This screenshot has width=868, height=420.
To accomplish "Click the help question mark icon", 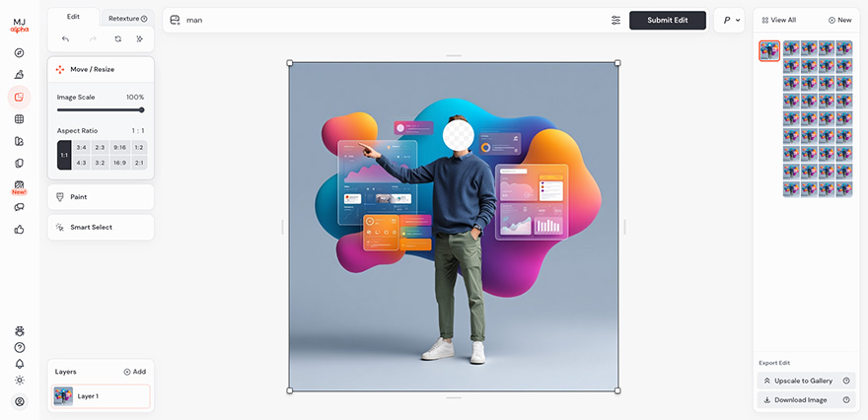I will click(x=19, y=347).
